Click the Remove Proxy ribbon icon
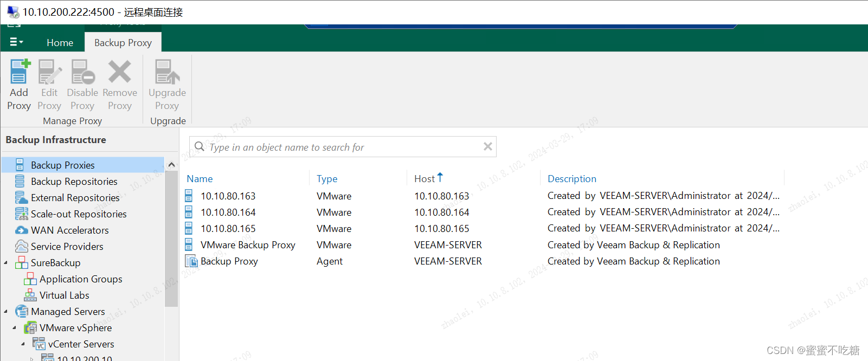Screen dimensions: 868x361 (119, 72)
